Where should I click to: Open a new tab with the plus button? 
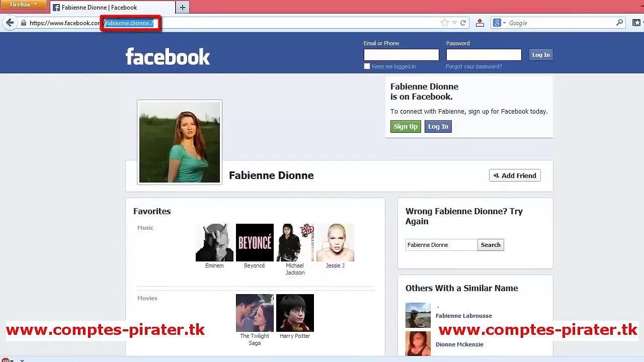click(x=183, y=7)
